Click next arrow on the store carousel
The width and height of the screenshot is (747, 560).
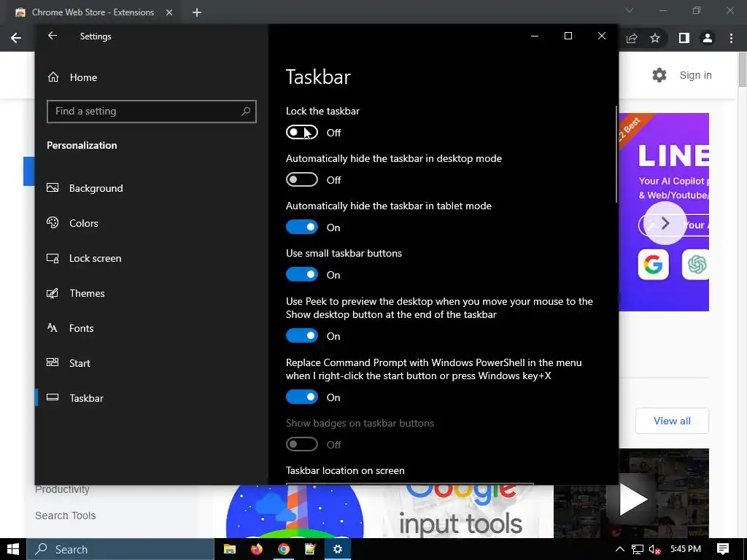pos(665,223)
